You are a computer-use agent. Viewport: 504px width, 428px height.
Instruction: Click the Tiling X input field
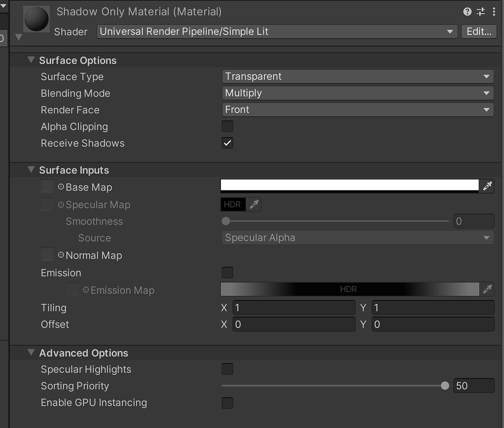pyautogui.click(x=293, y=308)
